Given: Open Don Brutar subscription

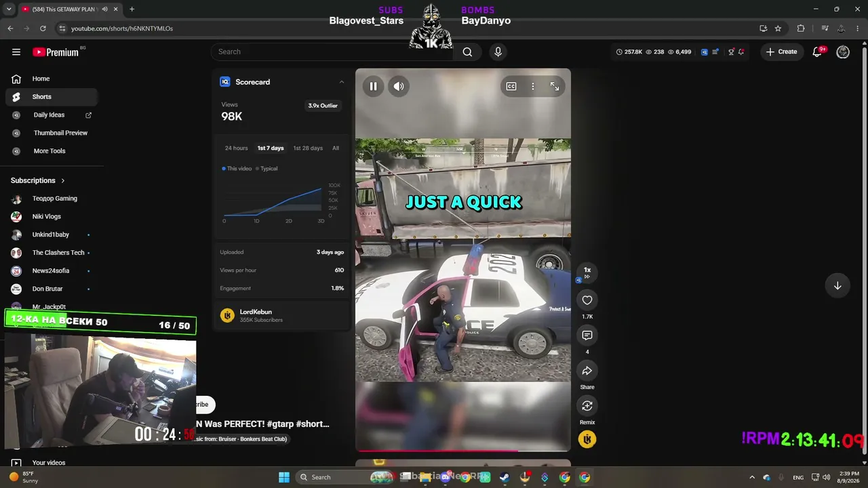Looking at the screenshot, I should point(52,289).
